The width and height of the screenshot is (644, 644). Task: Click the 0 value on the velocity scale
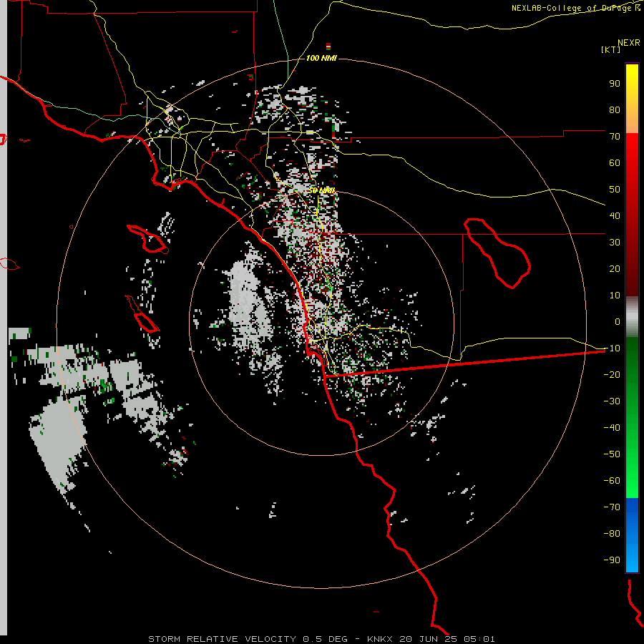tap(618, 321)
